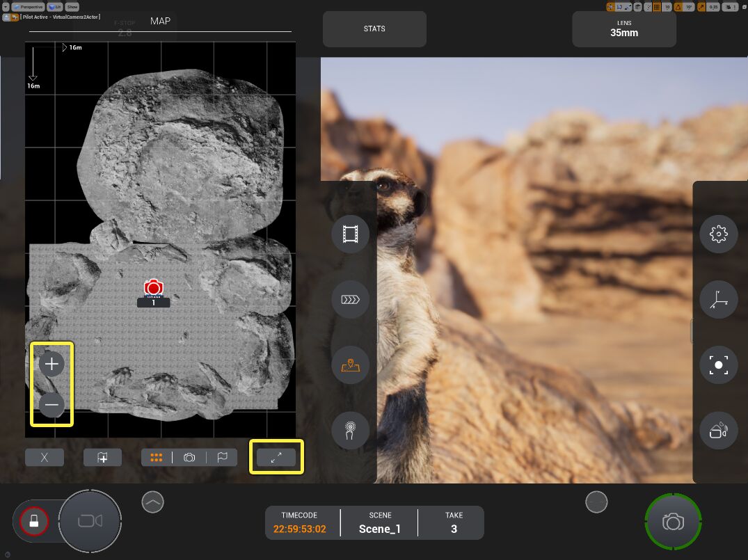Take a screenshot with the green camera button
Image resolution: width=748 pixels, height=560 pixels.
(673, 522)
